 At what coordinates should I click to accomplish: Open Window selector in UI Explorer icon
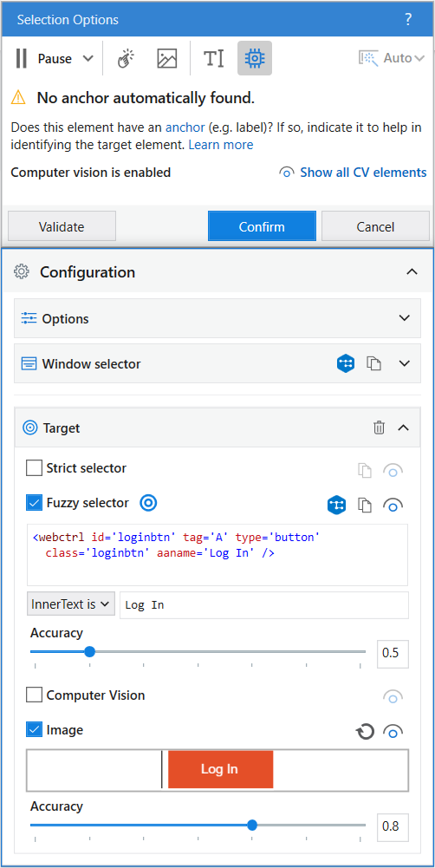tap(346, 363)
